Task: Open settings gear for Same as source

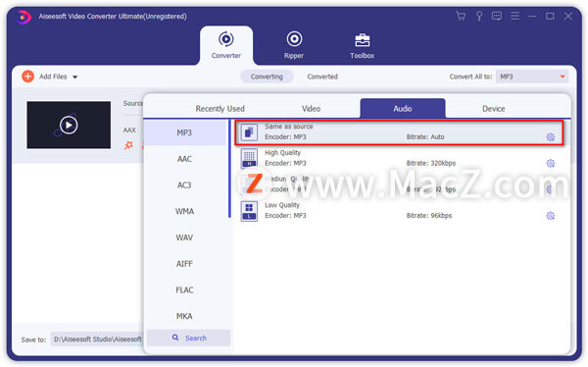Action: (x=550, y=137)
